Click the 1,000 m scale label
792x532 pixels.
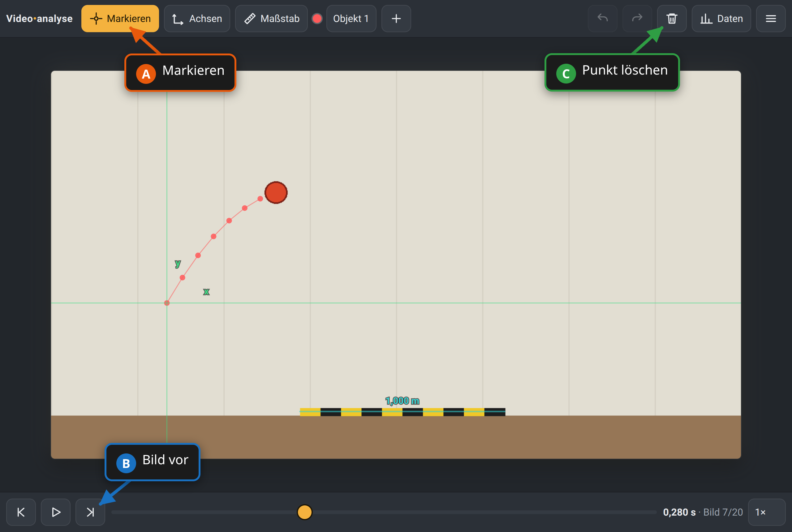click(x=402, y=401)
